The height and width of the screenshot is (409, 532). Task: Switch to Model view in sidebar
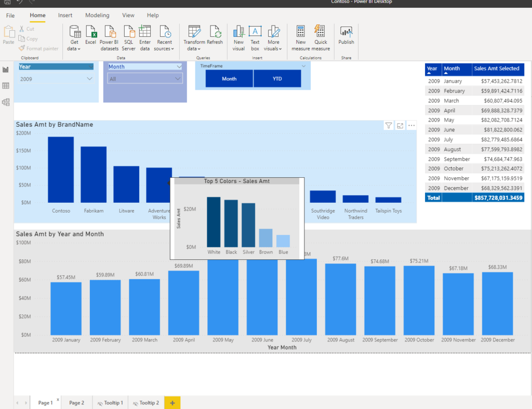(x=6, y=102)
